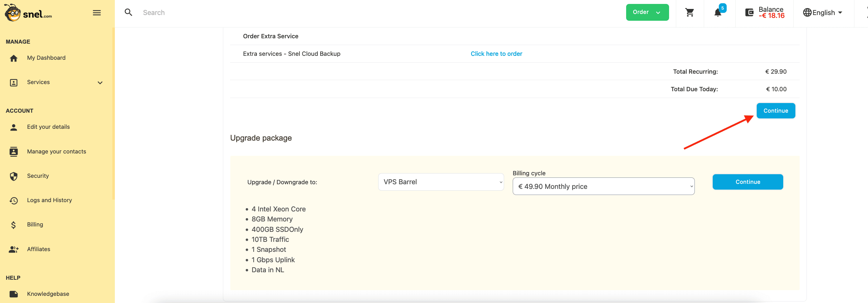The image size is (868, 303).
Task: Click the 'Click here to order' link
Action: [496, 54]
